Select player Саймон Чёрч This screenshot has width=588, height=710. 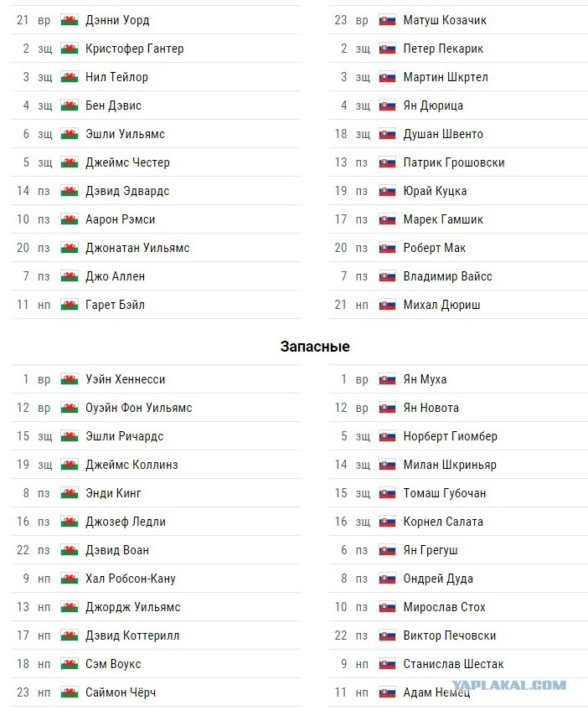[121, 692]
